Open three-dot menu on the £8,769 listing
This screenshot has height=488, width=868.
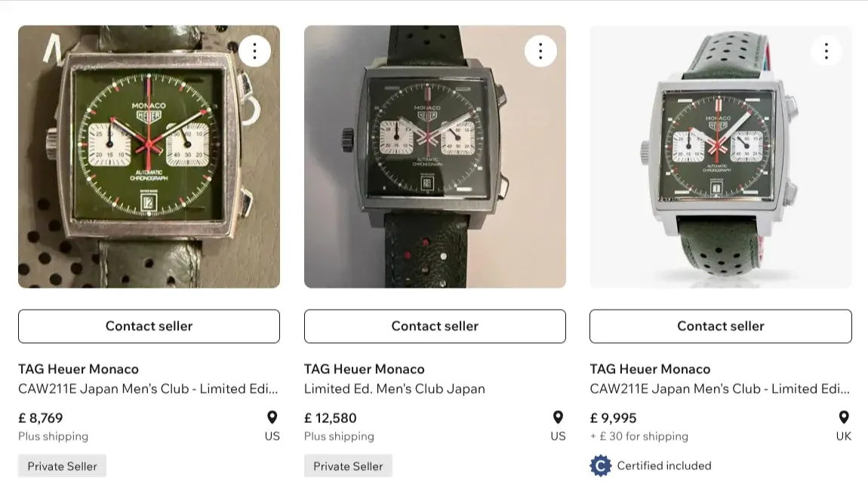pyautogui.click(x=254, y=51)
